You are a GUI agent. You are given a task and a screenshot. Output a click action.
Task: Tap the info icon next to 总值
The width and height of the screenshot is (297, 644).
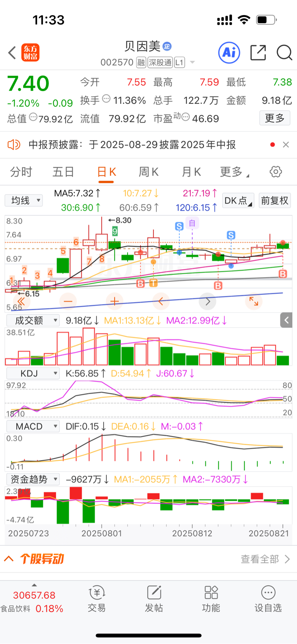(x=33, y=117)
